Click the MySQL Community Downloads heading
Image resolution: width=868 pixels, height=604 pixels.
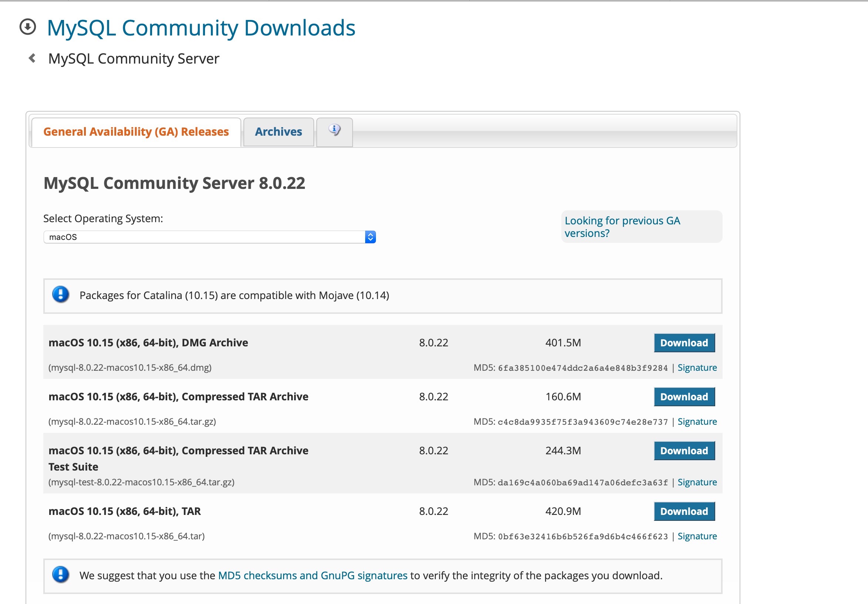pyautogui.click(x=201, y=28)
